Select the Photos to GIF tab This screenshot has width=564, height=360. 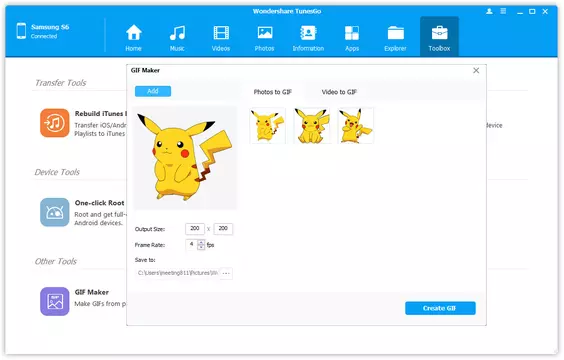[x=273, y=92]
